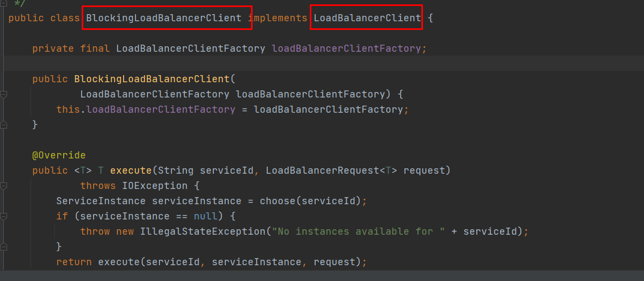644x281 pixels.
Task: Click BlockingLoadBalancerClient class name in declaration
Action: pyautogui.click(x=164, y=18)
